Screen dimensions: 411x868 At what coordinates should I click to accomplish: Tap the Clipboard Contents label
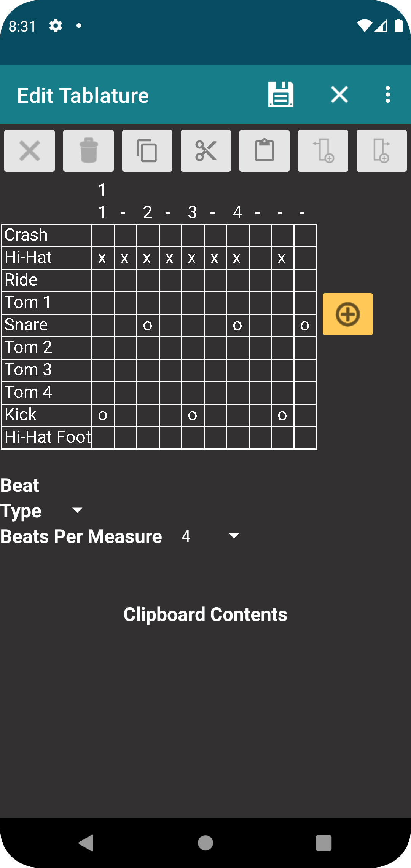[205, 614]
